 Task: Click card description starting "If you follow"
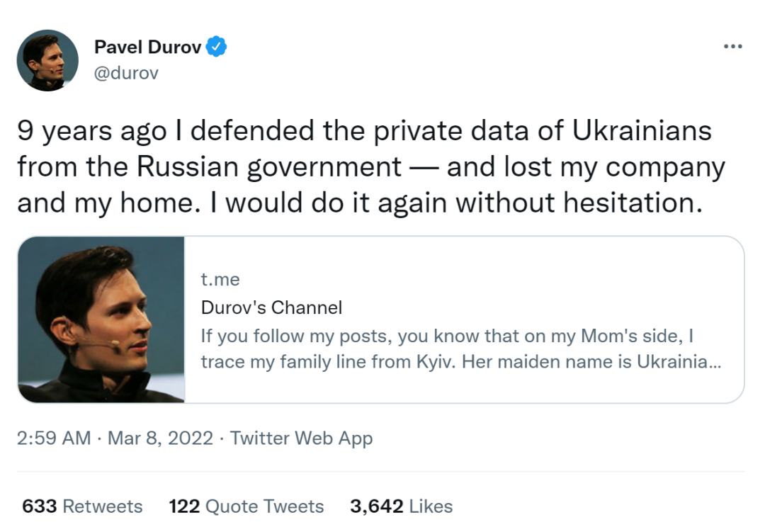coord(446,335)
